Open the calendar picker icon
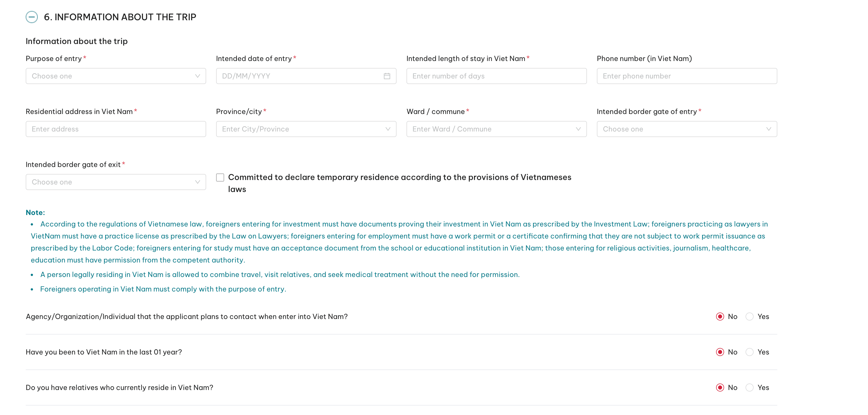This screenshot has height=415, width=868. pos(387,76)
